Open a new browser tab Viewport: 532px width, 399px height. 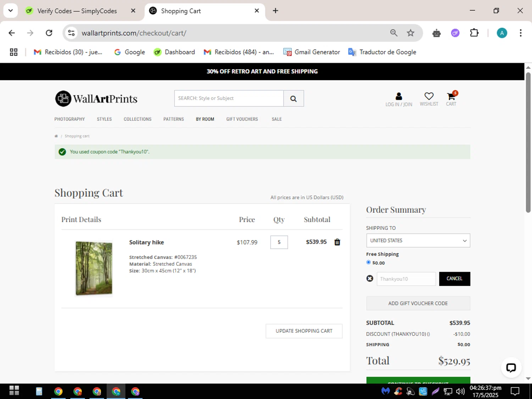tap(276, 11)
